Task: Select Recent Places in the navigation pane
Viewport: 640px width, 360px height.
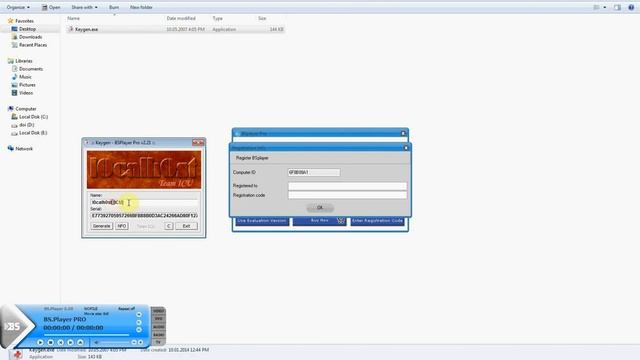Action: (x=29, y=45)
